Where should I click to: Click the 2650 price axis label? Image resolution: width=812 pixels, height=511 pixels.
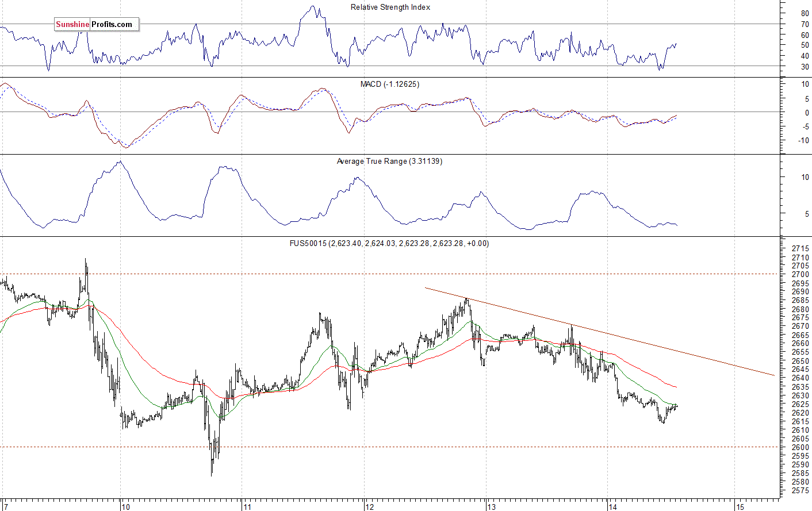[800, 361]
